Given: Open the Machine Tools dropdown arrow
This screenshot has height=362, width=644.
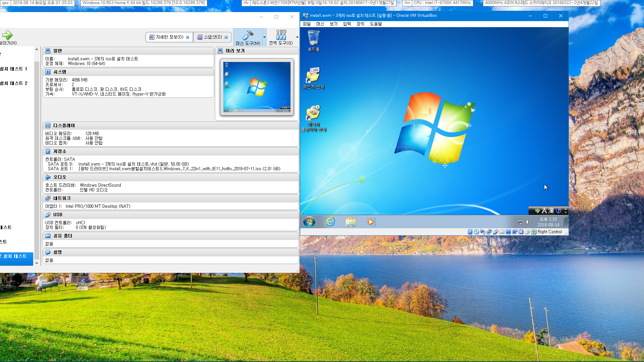Looking at the screenshot, I should [x=264, y=37].
